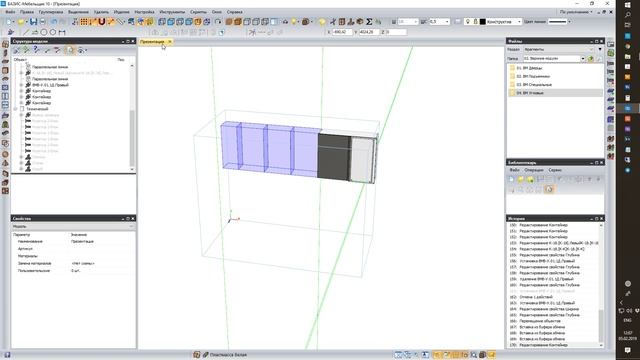This screenshot has width=640, height=360.
Task: Create new document with blank page icon
Action: pos(9,22)
